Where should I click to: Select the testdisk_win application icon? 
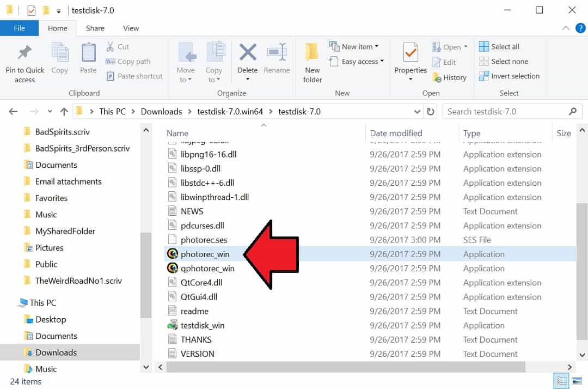coord(172,325)
